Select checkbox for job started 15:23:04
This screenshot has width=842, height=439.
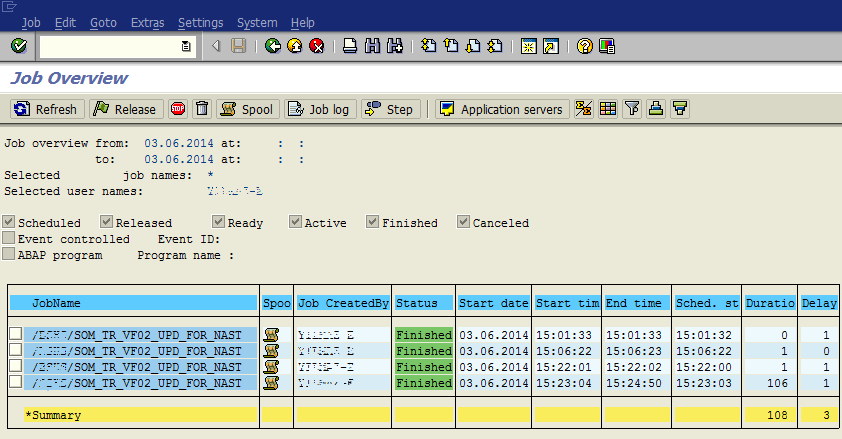click(16, 382)
